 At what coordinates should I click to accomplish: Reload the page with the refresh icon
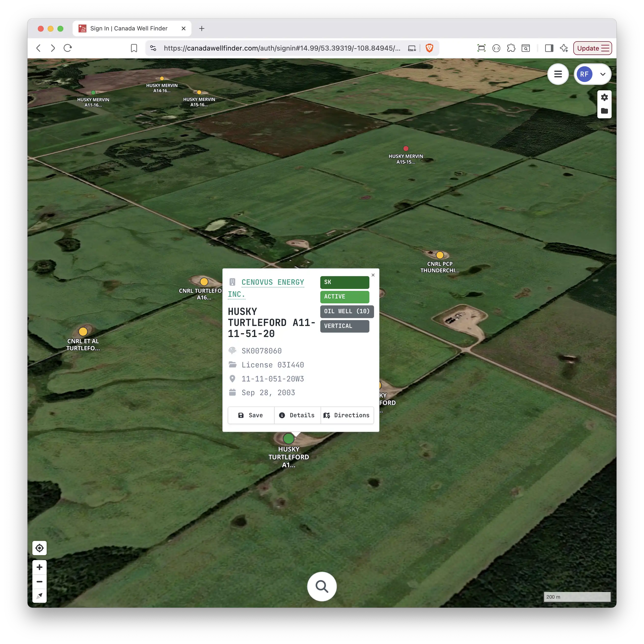coord(68,48)
